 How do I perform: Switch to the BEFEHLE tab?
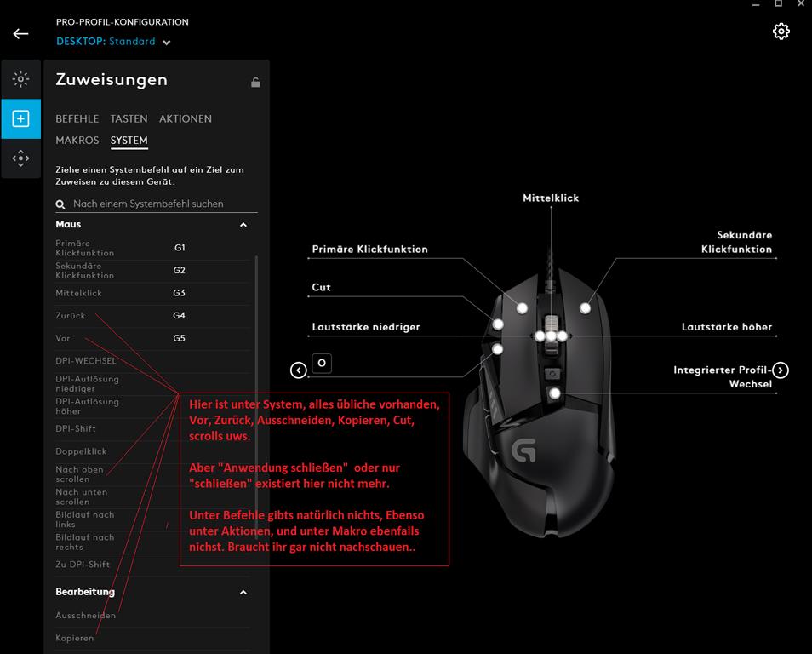pos(77,118)
